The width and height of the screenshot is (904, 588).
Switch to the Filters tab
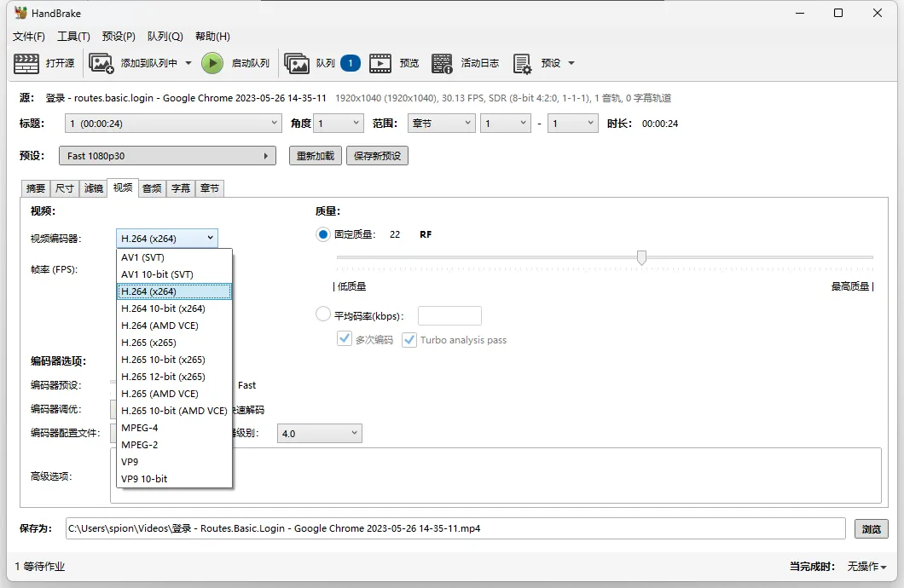94,188
